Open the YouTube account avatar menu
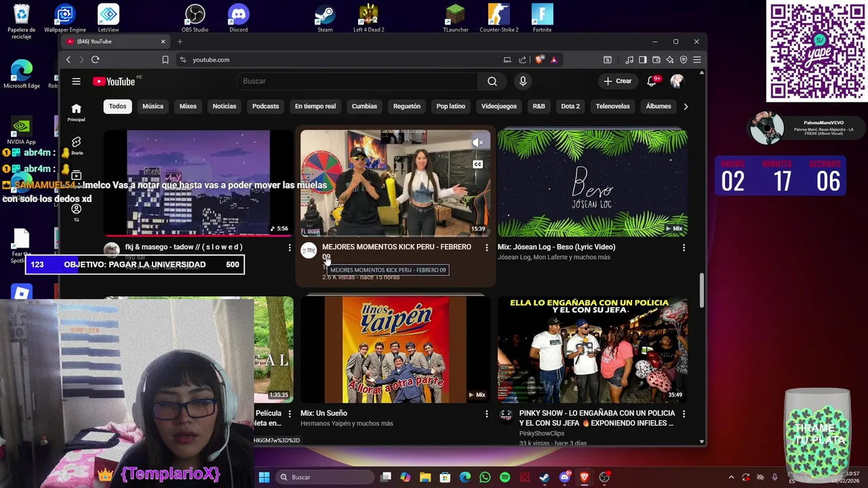Viewport: 868px width, 488px height. (677, 81)
